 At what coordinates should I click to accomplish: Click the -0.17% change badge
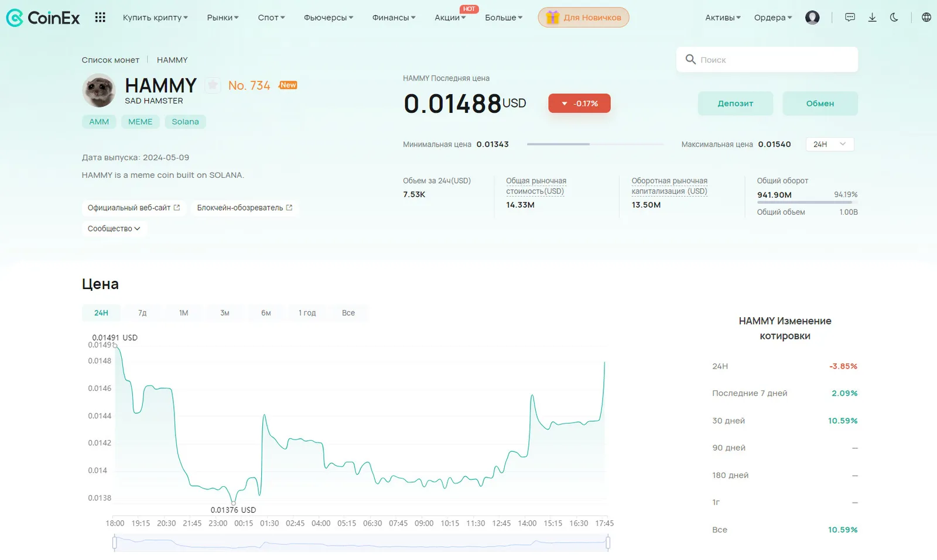(579, 104)
